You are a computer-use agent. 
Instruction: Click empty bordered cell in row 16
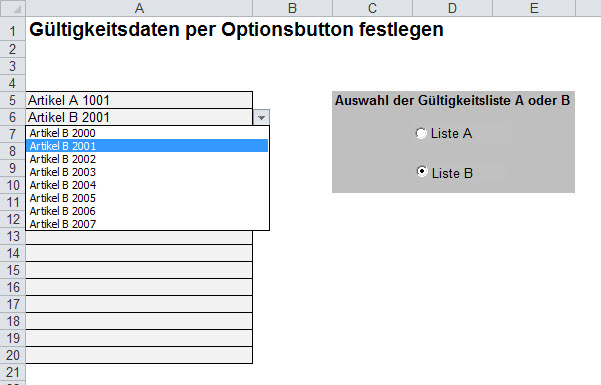point(139,287)
